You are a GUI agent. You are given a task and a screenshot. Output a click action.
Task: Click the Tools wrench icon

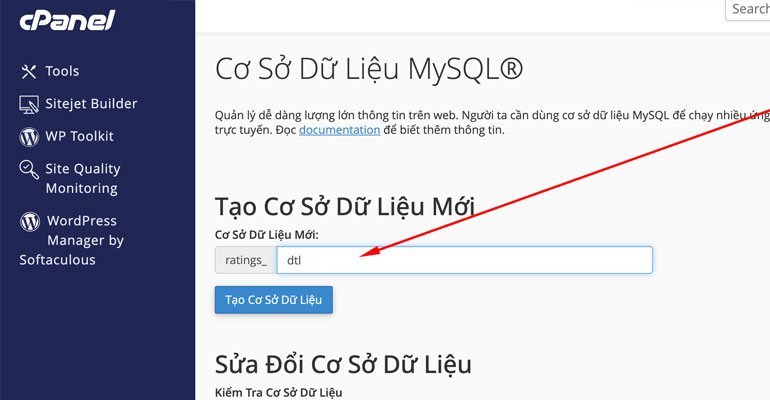[x=29, y=72]
